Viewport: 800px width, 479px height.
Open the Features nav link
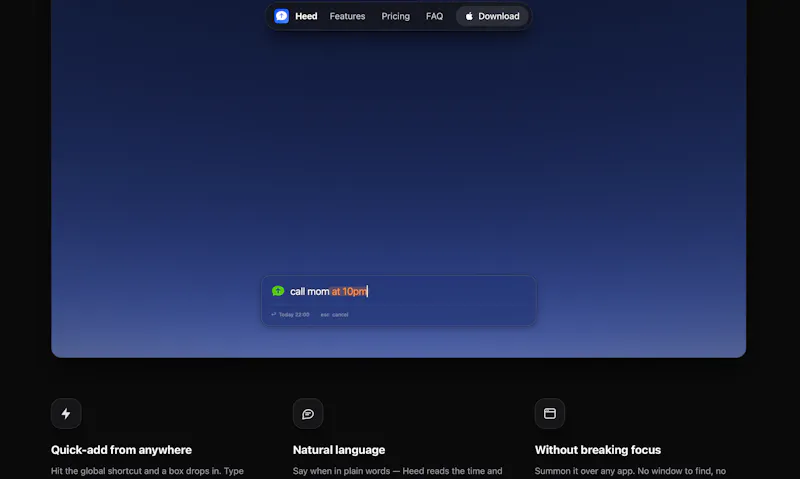[347, 16]
